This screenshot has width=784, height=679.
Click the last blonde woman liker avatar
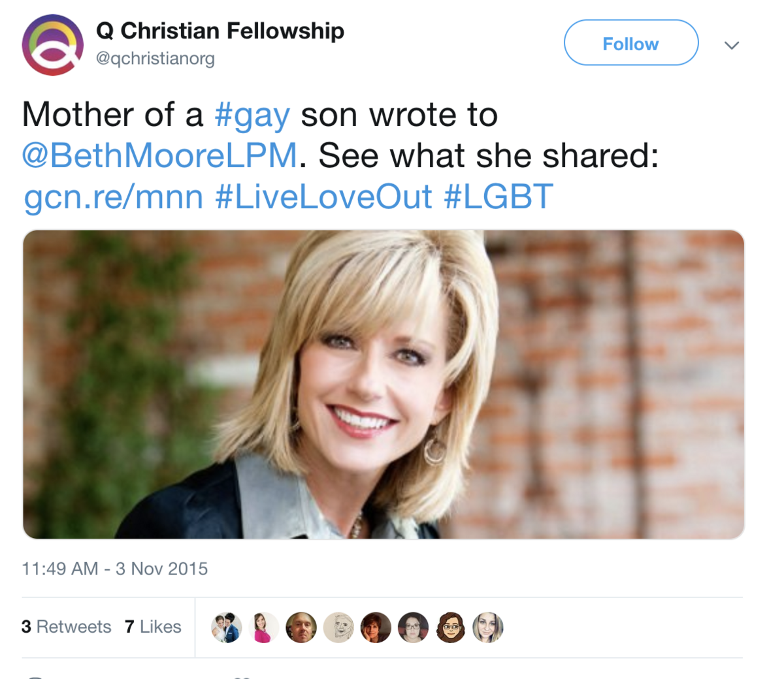(487, 627)
